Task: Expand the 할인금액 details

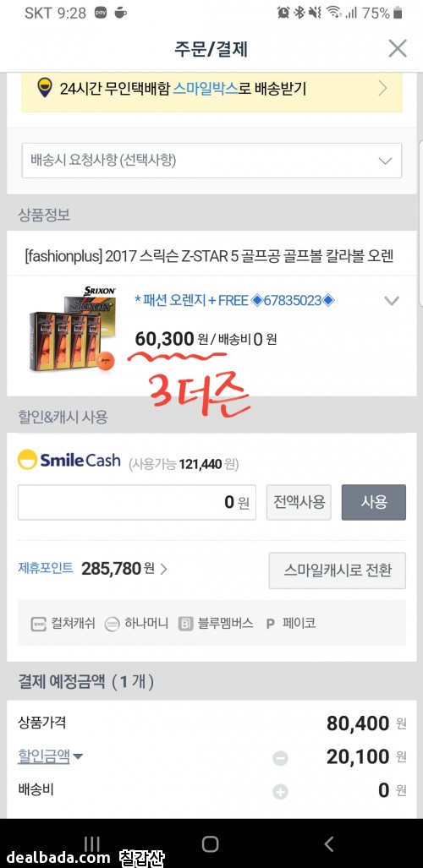Action: coord(50,756)
